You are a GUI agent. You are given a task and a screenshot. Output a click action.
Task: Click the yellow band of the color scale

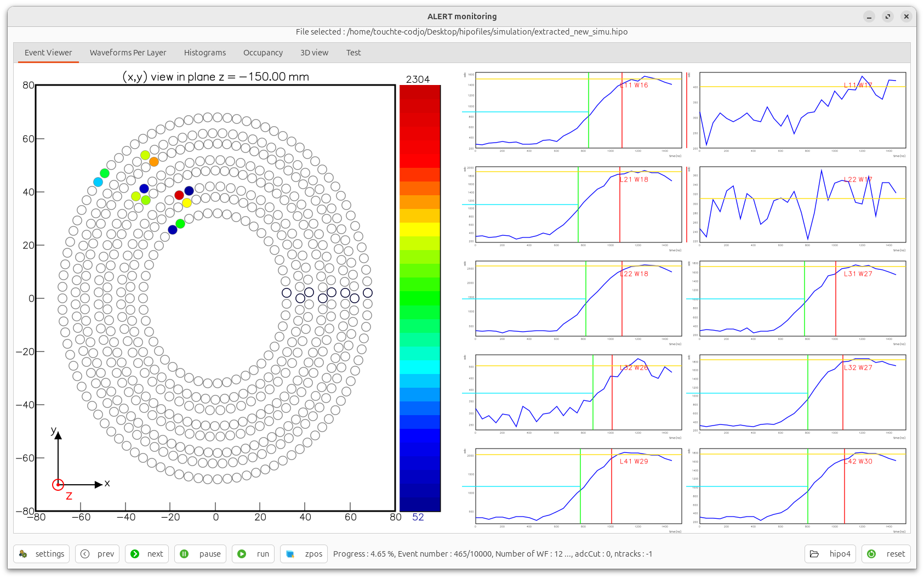pyautogui.click(x=420, y=229)
